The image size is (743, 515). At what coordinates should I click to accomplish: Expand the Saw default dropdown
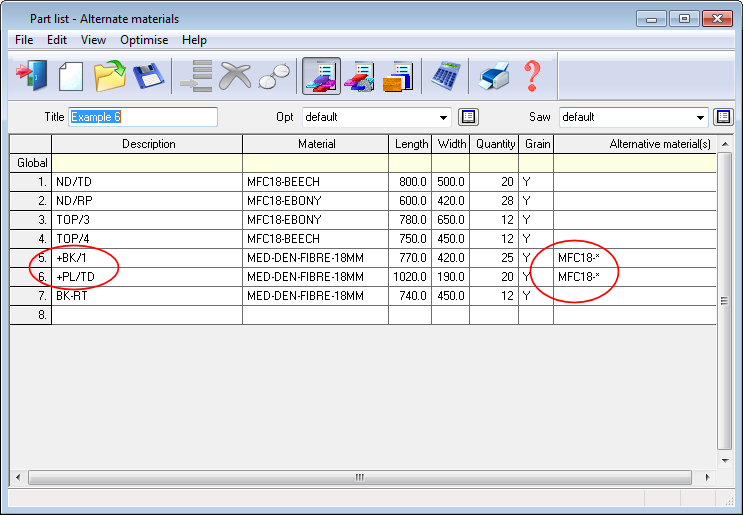700,117
